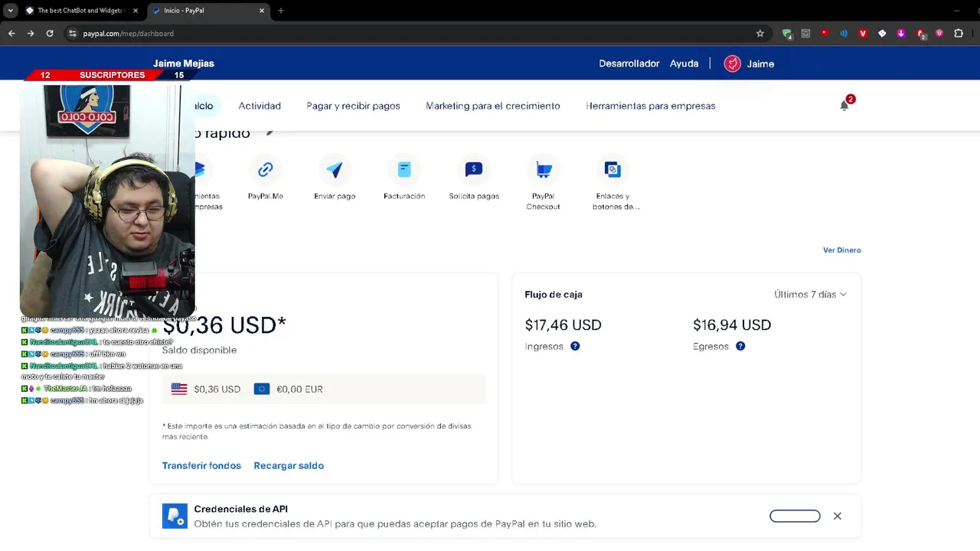This screenshot has height=551, width=980.
Task: Click the Flujo de caja heading
Action: (554, 295)
